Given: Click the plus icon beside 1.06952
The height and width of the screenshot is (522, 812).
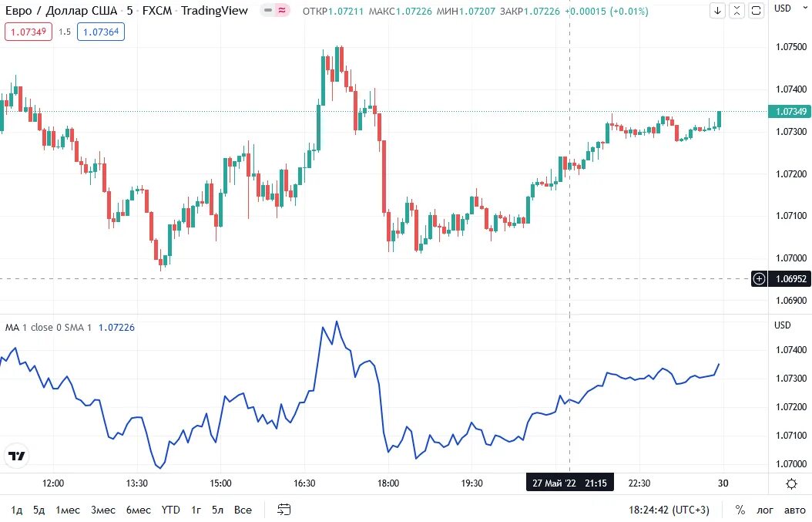Looking at the screenshot, I should (759, 279).
